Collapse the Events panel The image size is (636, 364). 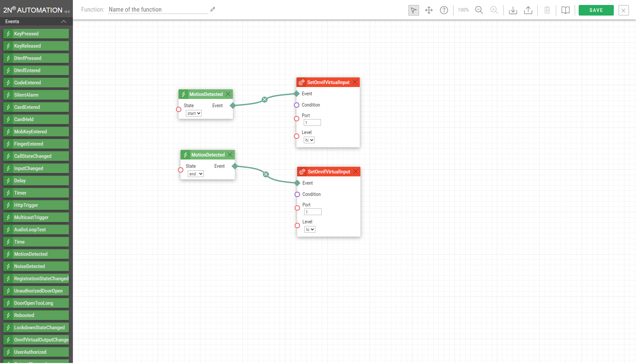click(64, 22)
